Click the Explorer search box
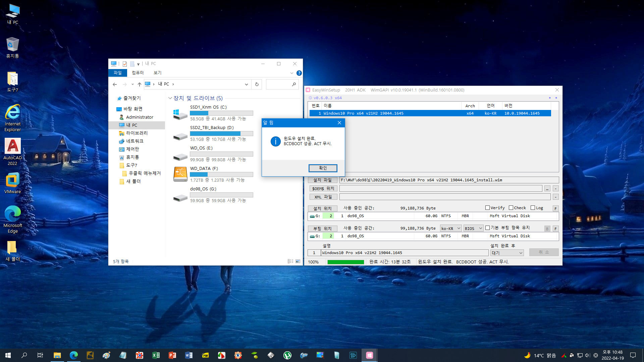 coord(282,84)
